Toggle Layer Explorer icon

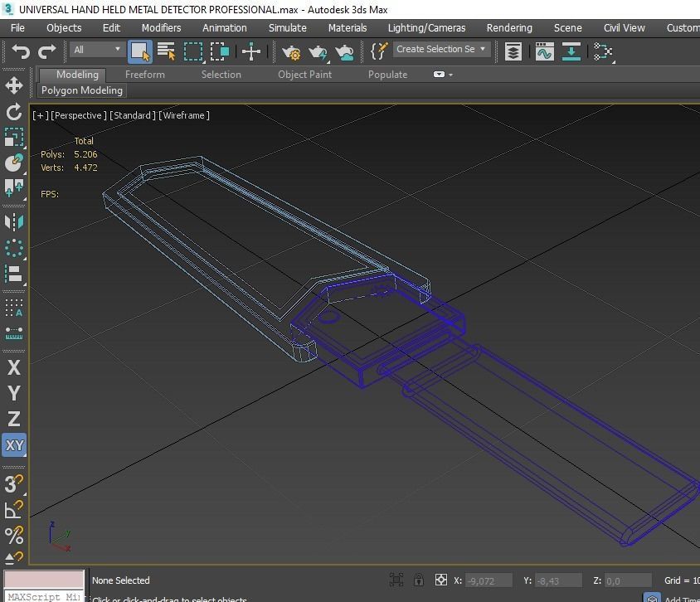(513, 51)
